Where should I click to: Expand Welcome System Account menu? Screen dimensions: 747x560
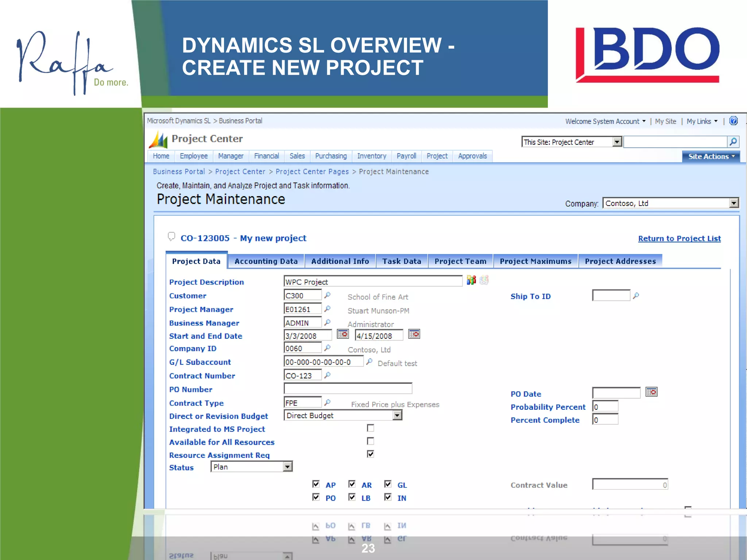[605, 121]
